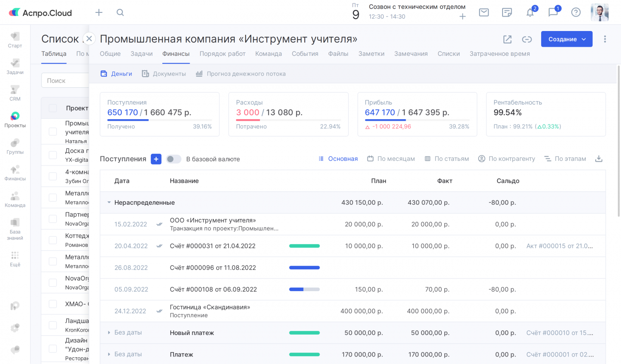Open the search magnifier in top bar
The height and width of the screenshot is (364, 621).
pos(120,12)
